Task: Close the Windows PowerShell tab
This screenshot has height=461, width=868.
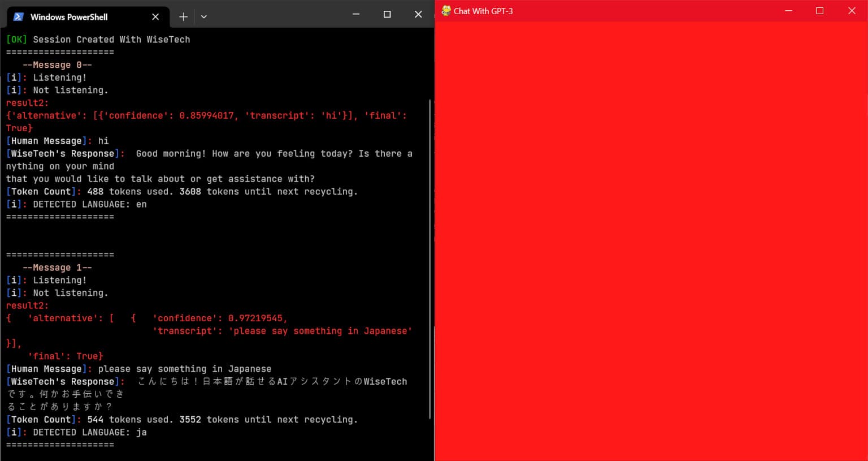Action: [x=155, y=16]
